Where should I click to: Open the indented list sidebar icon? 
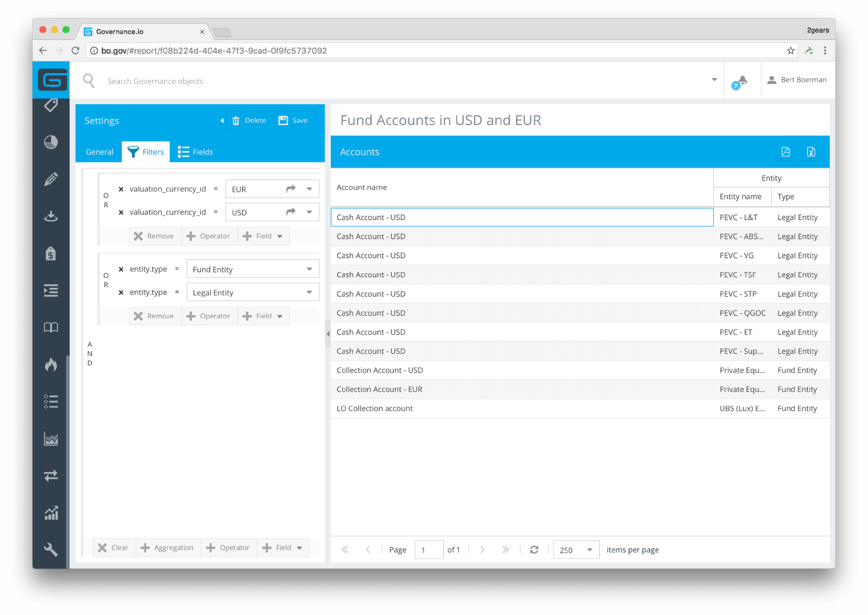pyautogui.click(x=51, y=290)
